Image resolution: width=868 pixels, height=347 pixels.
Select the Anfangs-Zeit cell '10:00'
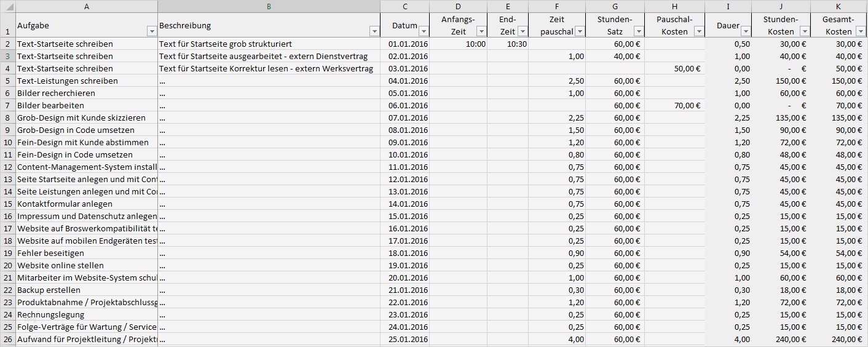(459, 44)
